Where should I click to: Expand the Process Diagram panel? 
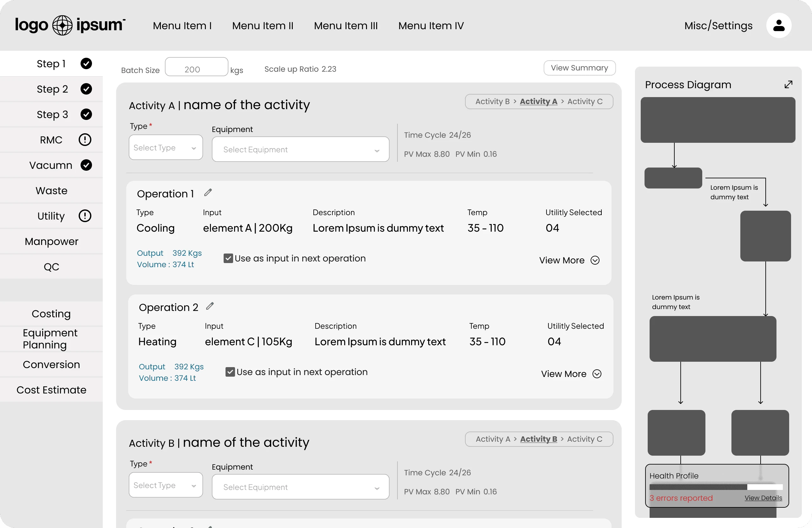(x=788, y=84)
